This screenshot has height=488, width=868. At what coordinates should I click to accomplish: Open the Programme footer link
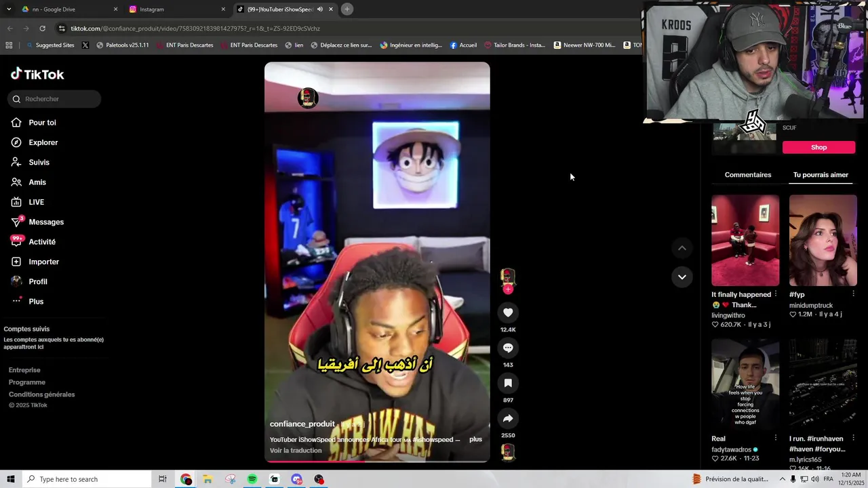pos(27,382)
